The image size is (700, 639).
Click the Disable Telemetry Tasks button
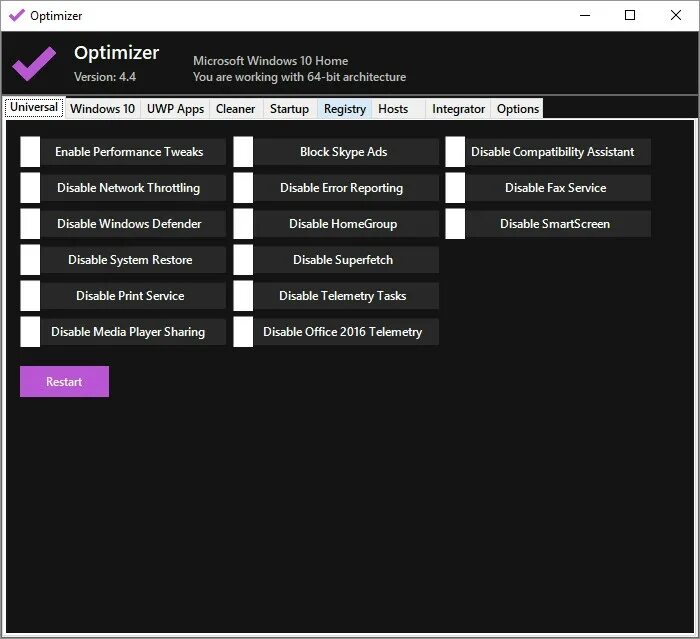click(346, 296)
